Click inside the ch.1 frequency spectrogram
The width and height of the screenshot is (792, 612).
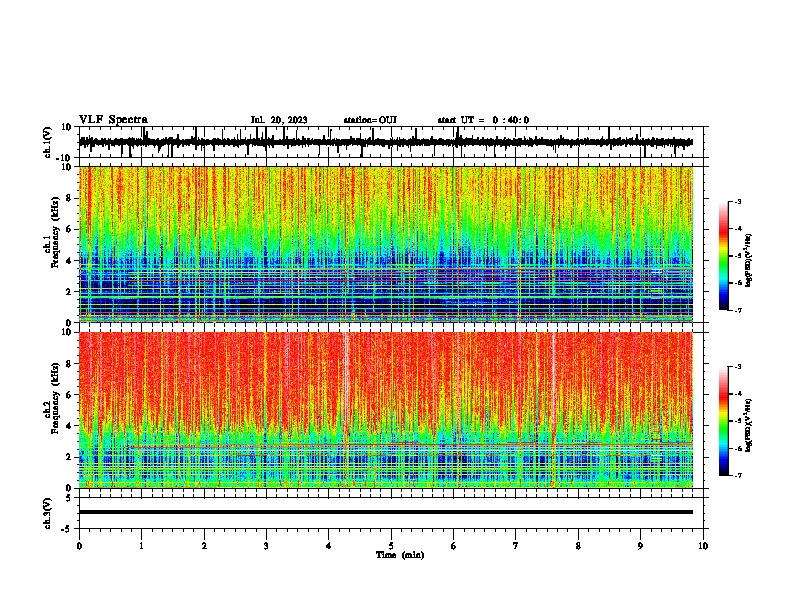tap(386, 244)
